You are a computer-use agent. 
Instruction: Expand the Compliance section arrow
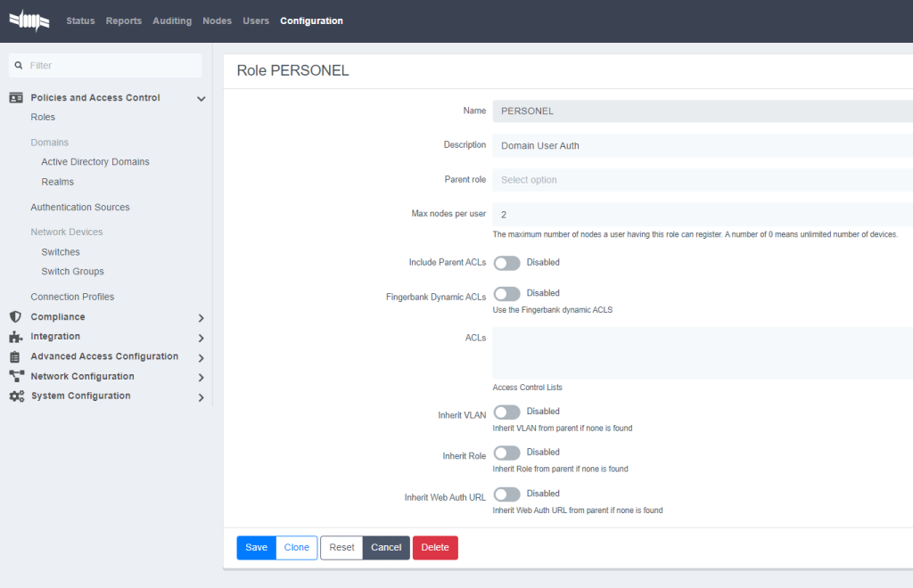pos(201,318)
